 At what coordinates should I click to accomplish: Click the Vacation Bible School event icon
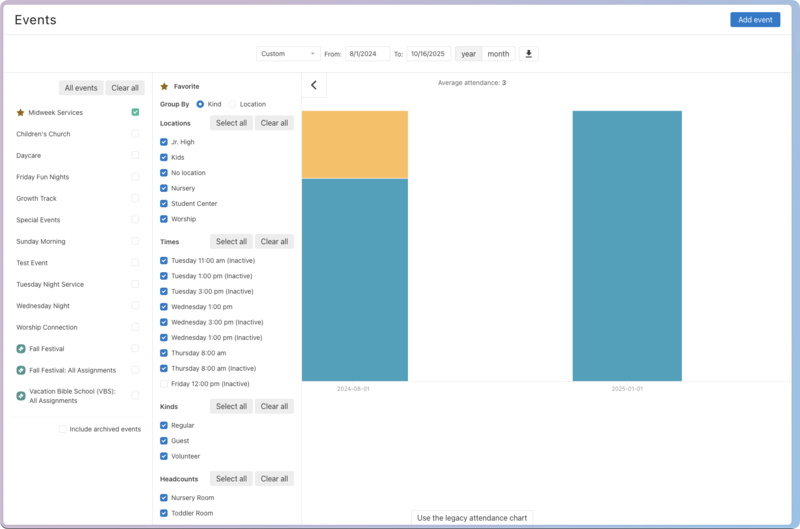pos(21,395)
